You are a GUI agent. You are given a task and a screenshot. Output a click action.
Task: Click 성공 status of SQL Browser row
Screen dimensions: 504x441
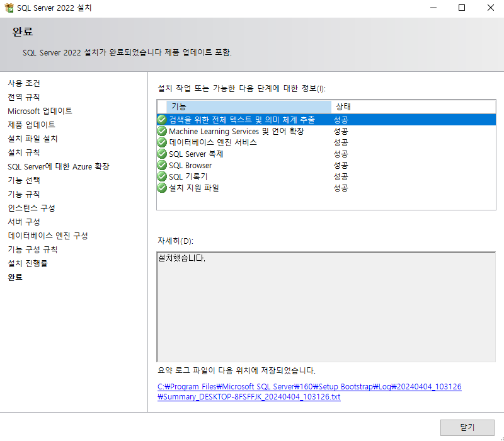341,165
